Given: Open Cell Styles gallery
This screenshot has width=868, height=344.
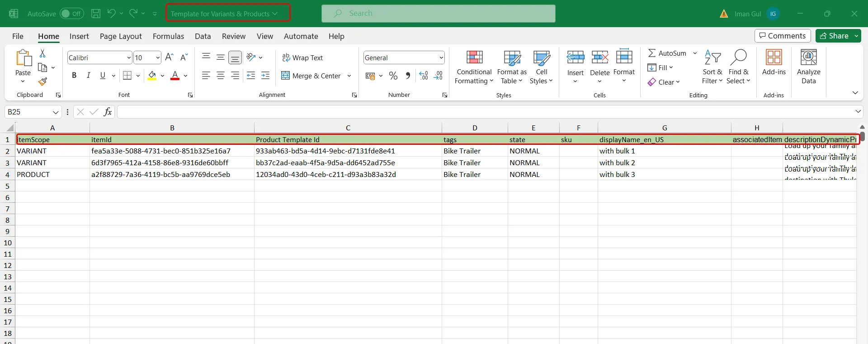Looking at the screenshot, I should click(541, 67).
